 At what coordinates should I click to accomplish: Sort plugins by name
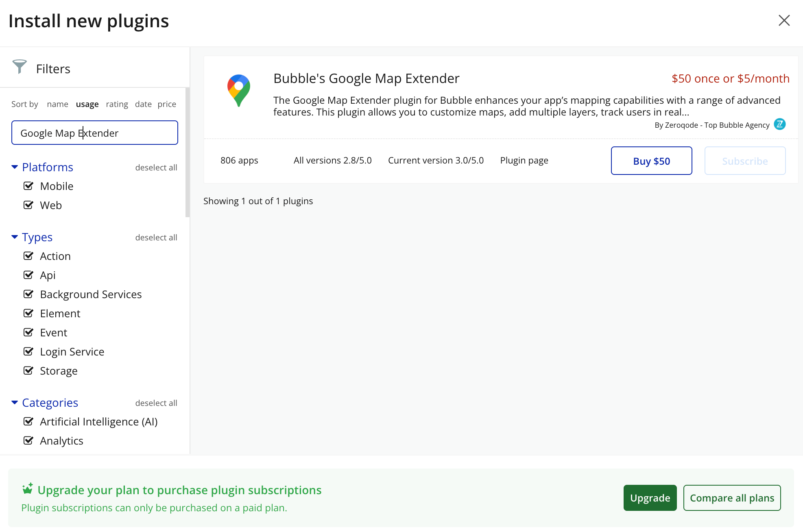tap(57, 104)
